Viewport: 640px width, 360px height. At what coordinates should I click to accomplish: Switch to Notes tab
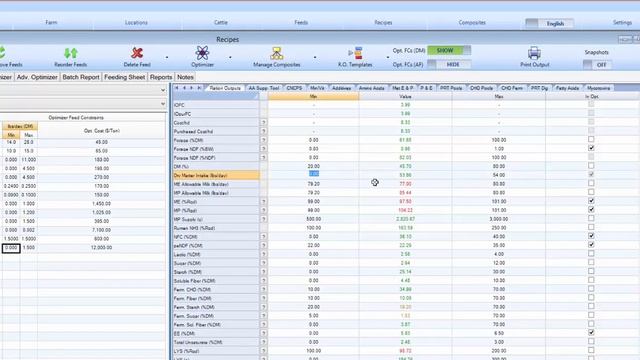(x=185, y=77)
